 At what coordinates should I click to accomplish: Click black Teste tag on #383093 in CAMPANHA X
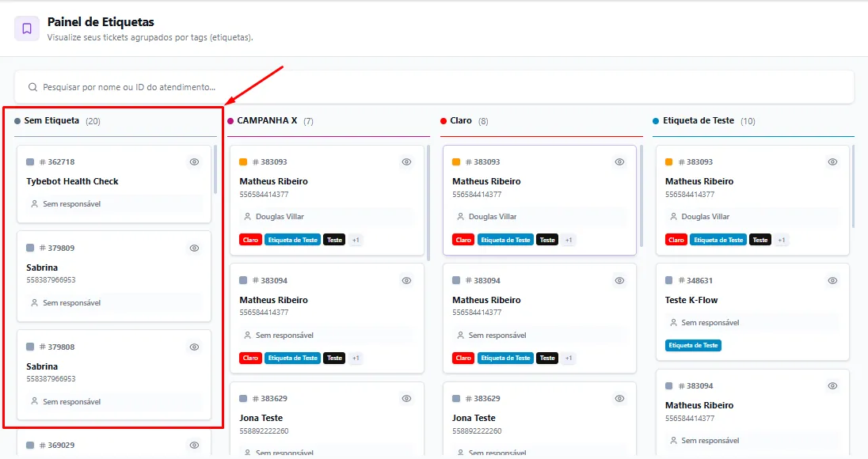click(x=334, y=240)
